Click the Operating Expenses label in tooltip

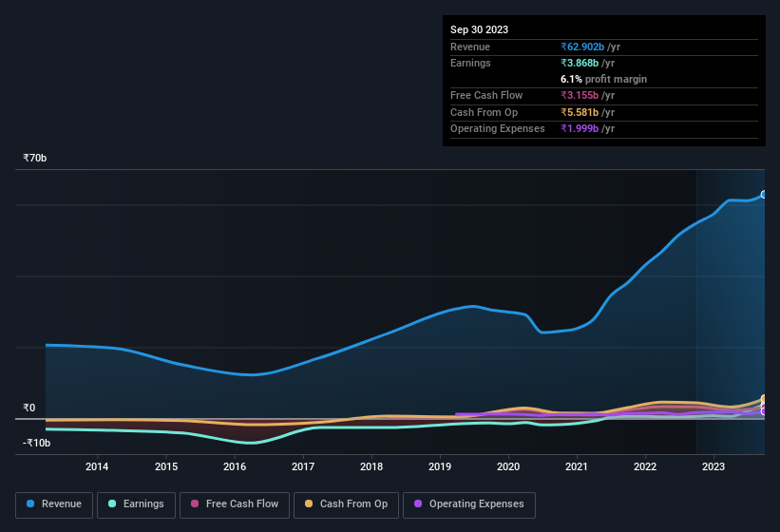[498, 128]
